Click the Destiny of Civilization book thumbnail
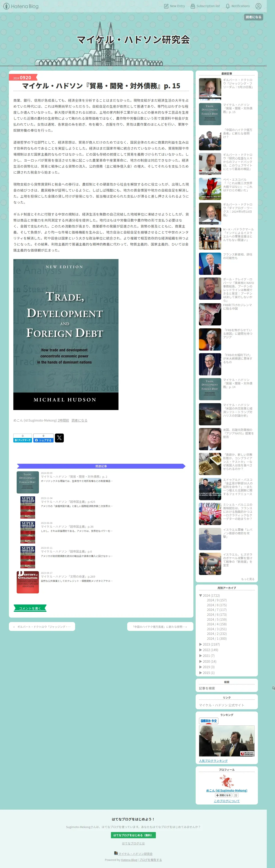The image size is (275, 868). tap(28, 582)
